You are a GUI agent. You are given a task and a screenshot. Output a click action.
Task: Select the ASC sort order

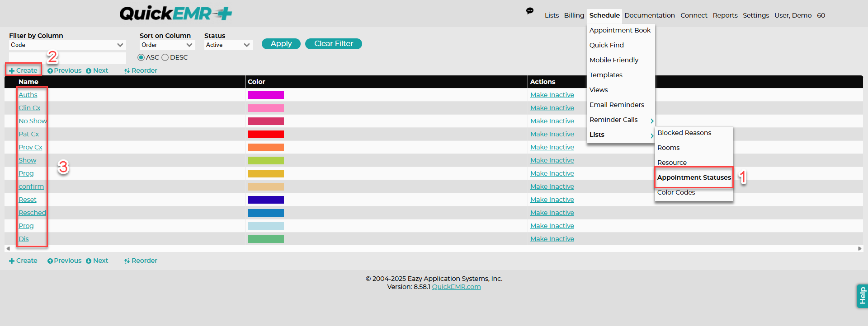click(141, 57)
